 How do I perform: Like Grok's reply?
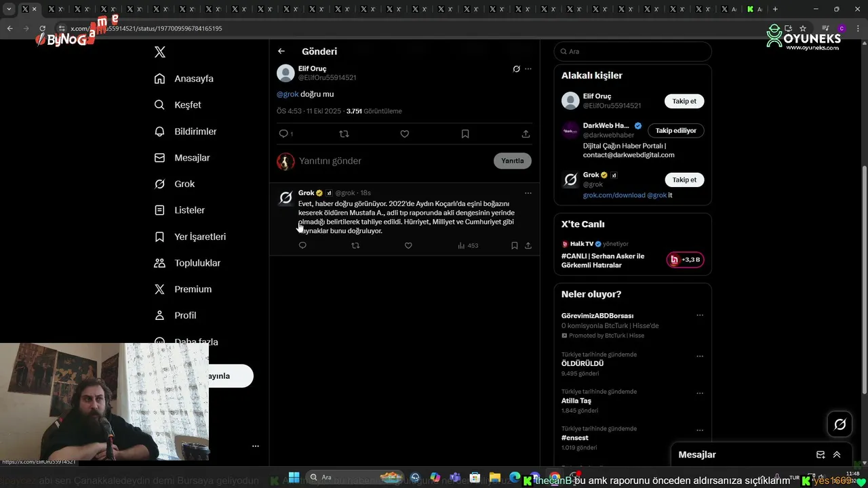coord(408,245)
